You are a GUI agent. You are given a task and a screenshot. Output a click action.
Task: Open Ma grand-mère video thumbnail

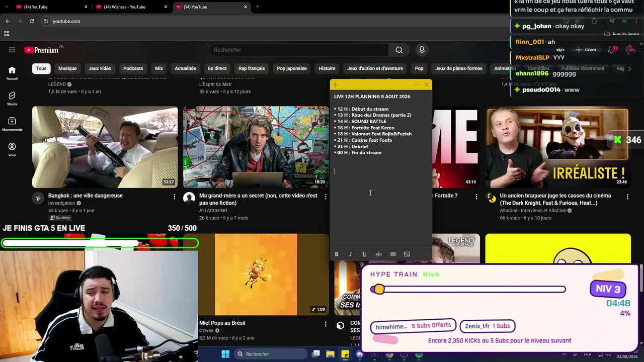tap(256, 147)
